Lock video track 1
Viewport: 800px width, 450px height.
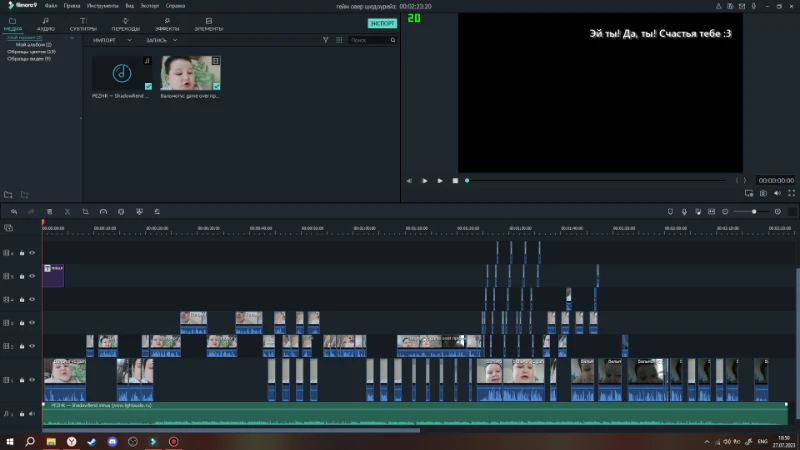22,380
